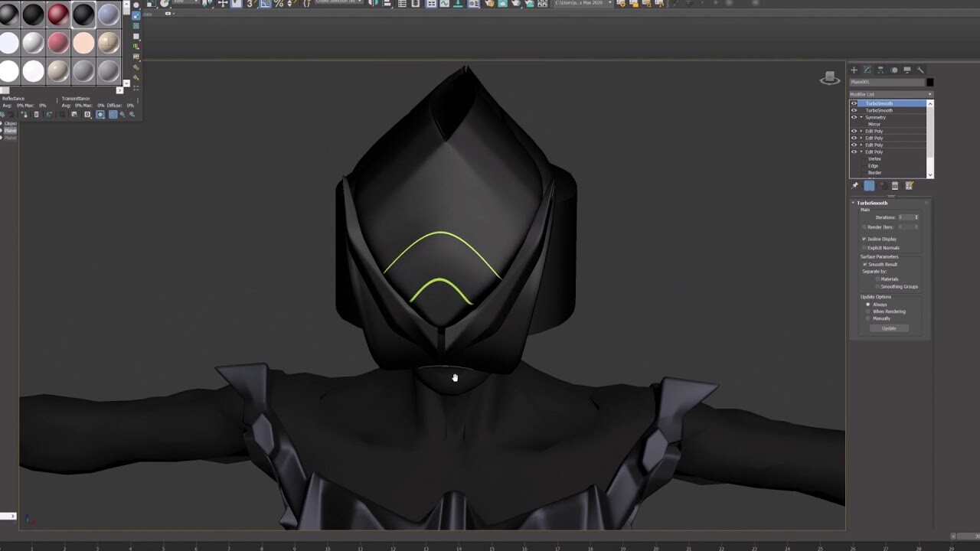Open the Create tab in the command panel
The image size is (980, 551).
point(854,70)
